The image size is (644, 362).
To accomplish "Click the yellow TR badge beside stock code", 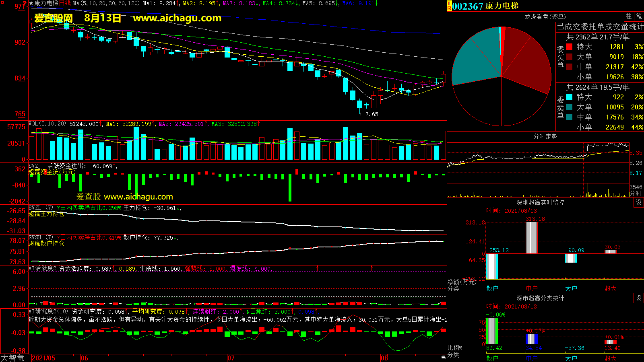I will [449, 6].
